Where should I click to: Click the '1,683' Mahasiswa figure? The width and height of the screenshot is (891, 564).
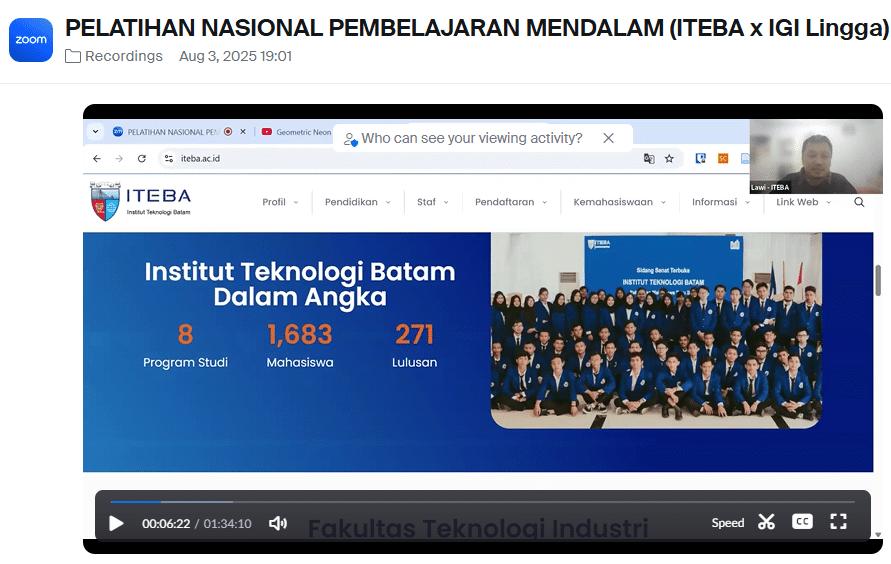click(300, 335)
